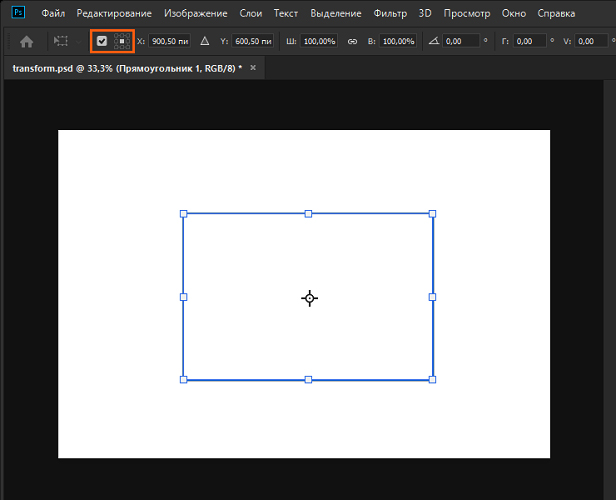Click the rotation angle icon
Screen dimensions: 616x500
(x=433, y=41)
